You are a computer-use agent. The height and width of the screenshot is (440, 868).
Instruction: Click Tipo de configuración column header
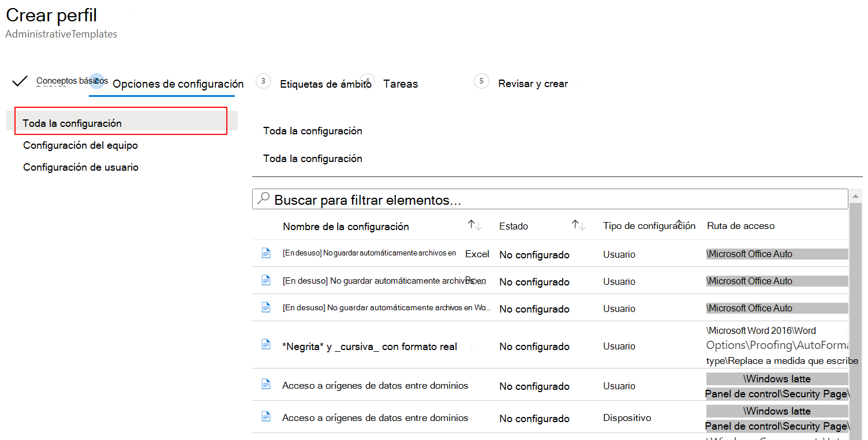point(649,225)
